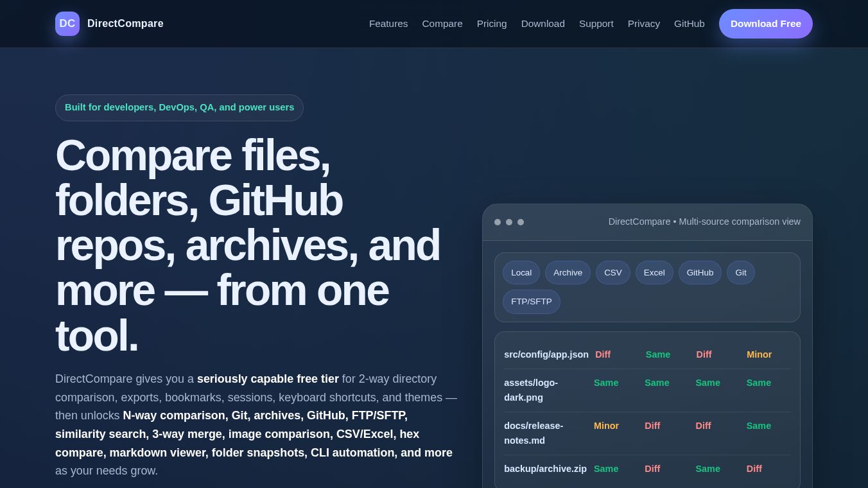Select the Archive source chip

[568, 273]
